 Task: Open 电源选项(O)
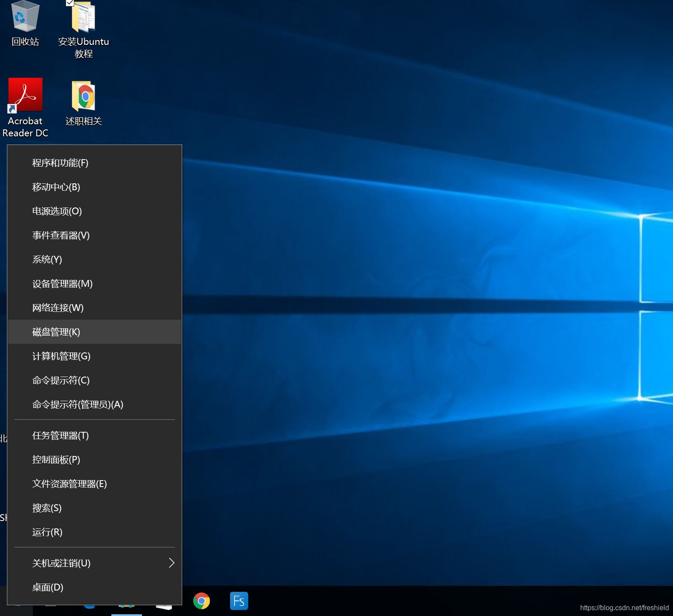coord(95,211)
